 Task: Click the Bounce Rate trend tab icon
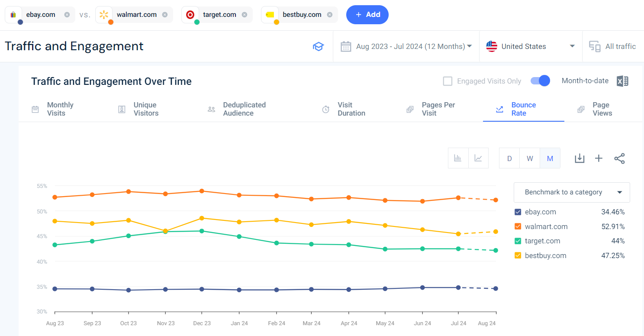tap(499, 110)
